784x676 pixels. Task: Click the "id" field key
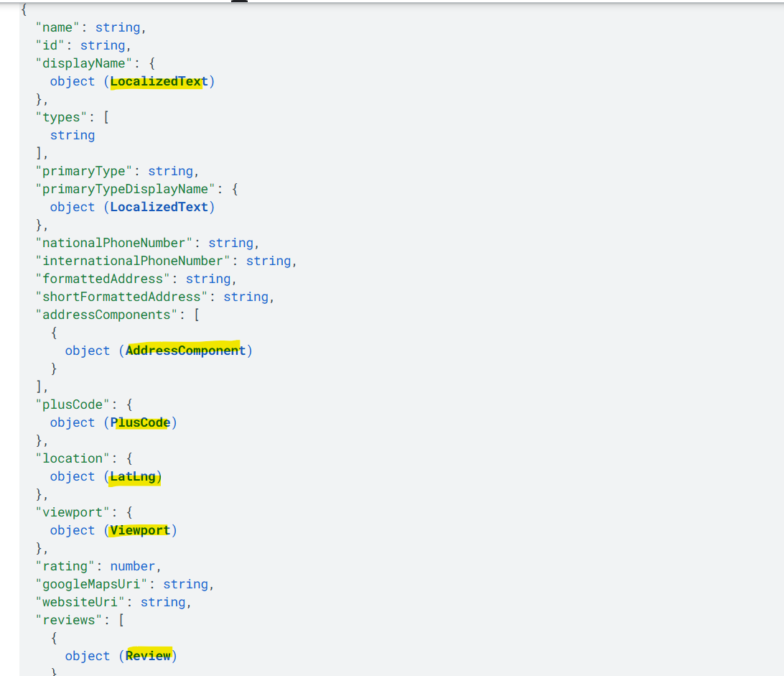tap(50, 45)
